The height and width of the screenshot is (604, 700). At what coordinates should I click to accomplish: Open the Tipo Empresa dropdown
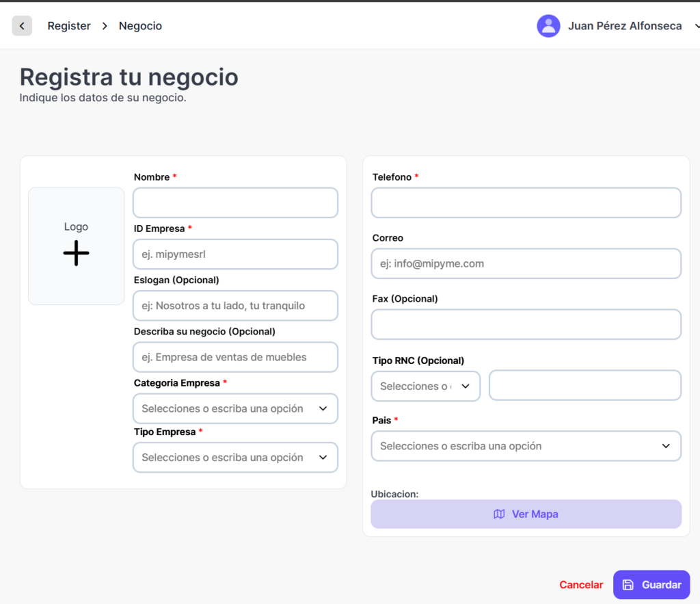[x=235, y=458]
